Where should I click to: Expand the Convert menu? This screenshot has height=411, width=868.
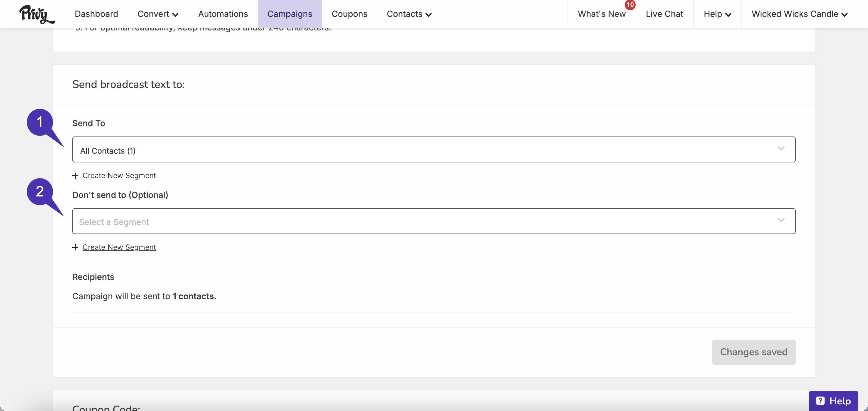coord(158,14)
